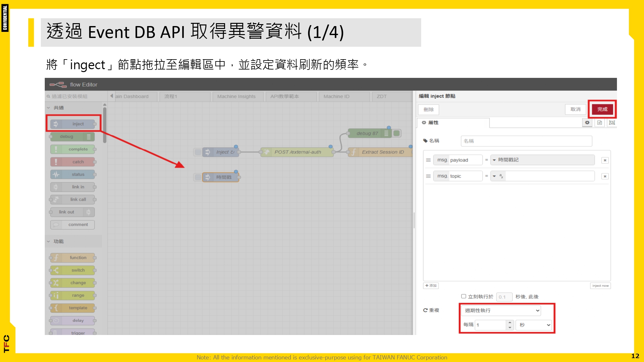Open the 秒 interval unit dropdown
Viewport: 644px width, 362px height.
[x=534, y=325]
